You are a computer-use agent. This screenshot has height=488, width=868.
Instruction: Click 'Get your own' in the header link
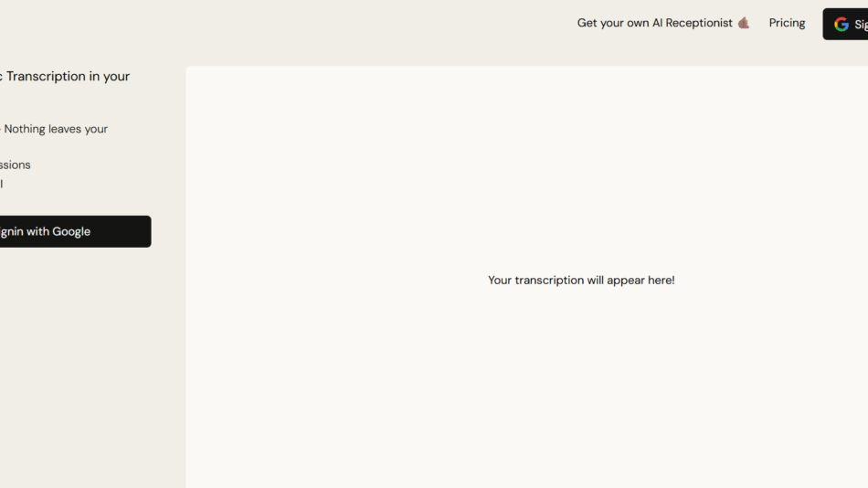pos(612,23)
